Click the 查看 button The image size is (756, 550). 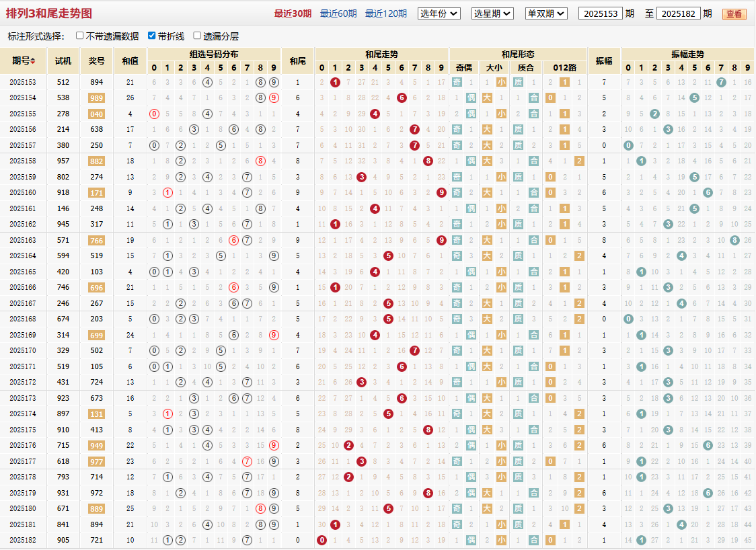tap(734, 14)
